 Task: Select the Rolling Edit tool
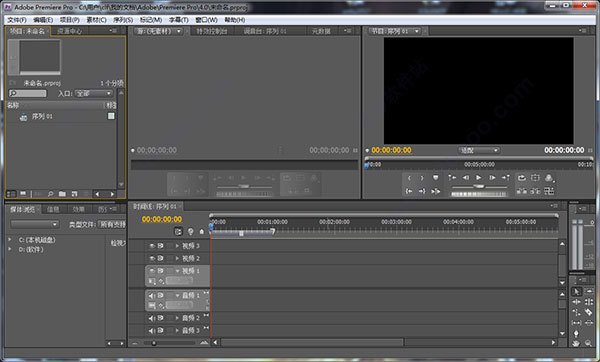tap(589, 302)
